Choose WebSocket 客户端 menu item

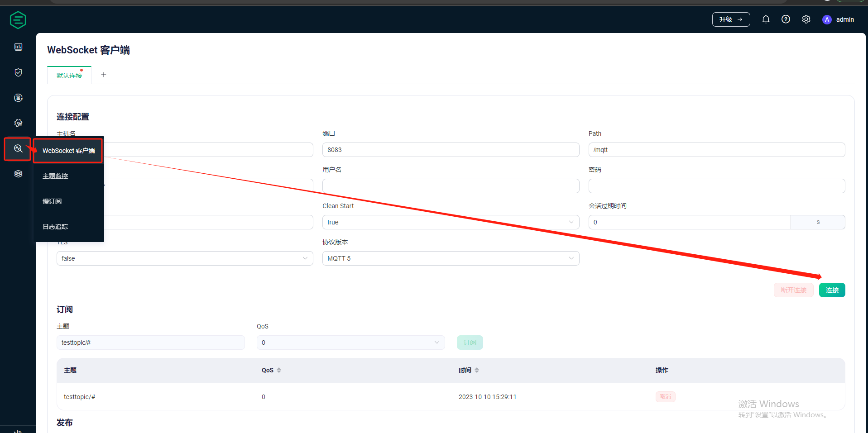pos(69,151)
